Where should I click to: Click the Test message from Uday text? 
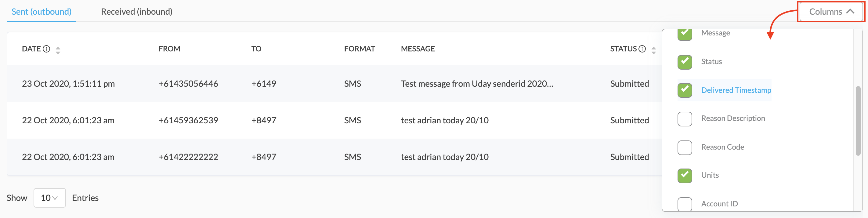477,84
